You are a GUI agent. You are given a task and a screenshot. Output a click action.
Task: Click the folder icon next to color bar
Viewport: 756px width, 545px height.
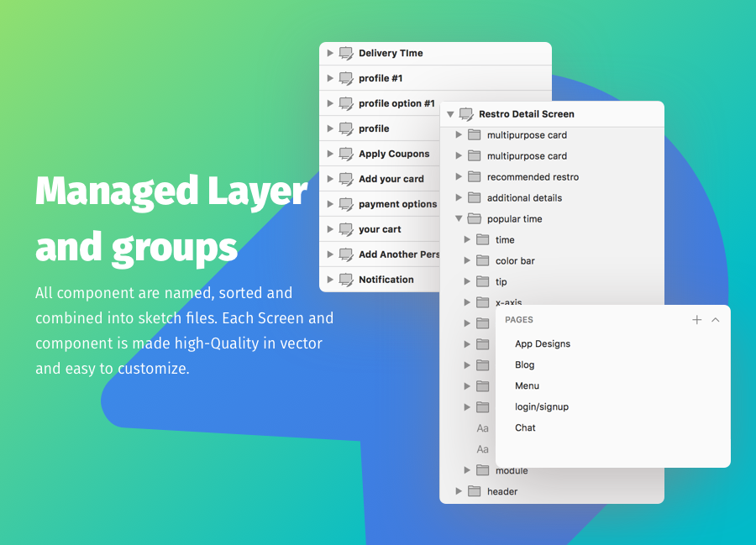482,261
